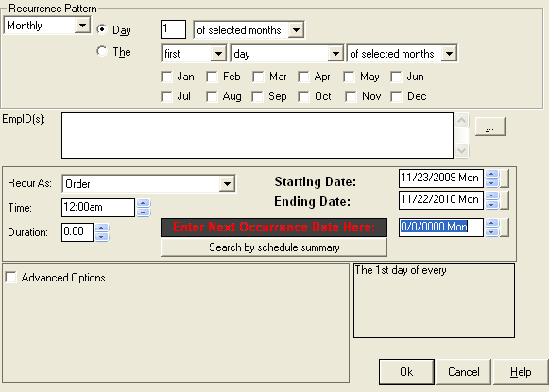
Task: Click the EmpID browse ellipsis button
Action: point(489,127)
